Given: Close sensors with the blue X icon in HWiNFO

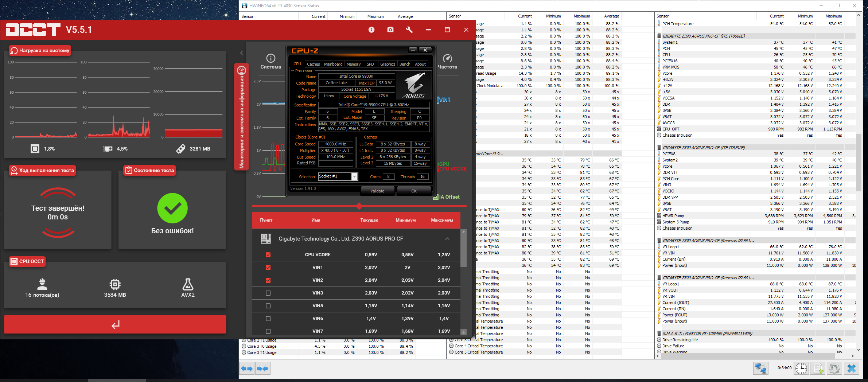Looking at the screenshot, I should (x=852, y=369).
